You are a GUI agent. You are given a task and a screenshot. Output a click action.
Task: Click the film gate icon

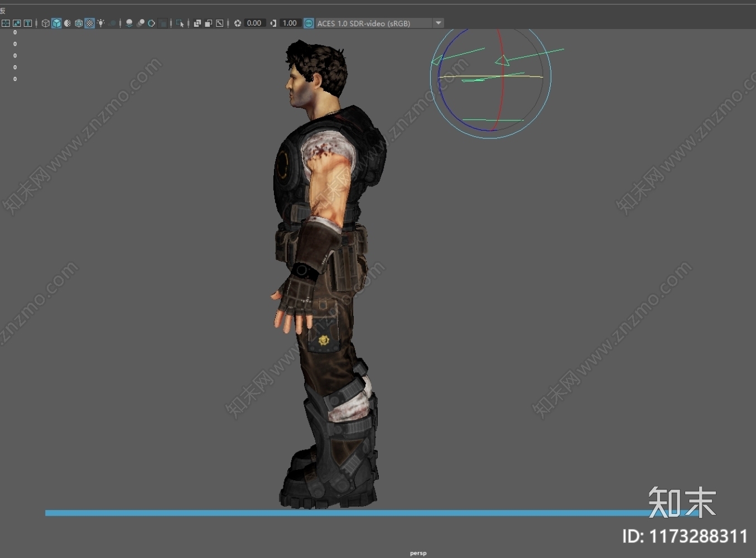17,23
